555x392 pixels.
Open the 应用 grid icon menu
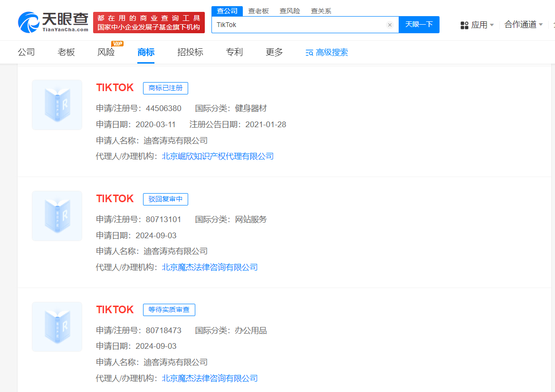pyautogui.click(x=464, y=25)
